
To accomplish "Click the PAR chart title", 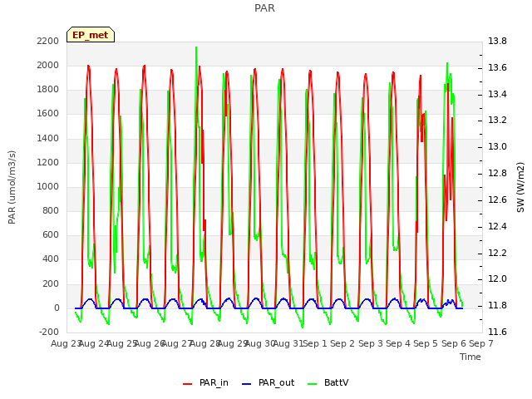I will 264,8.
